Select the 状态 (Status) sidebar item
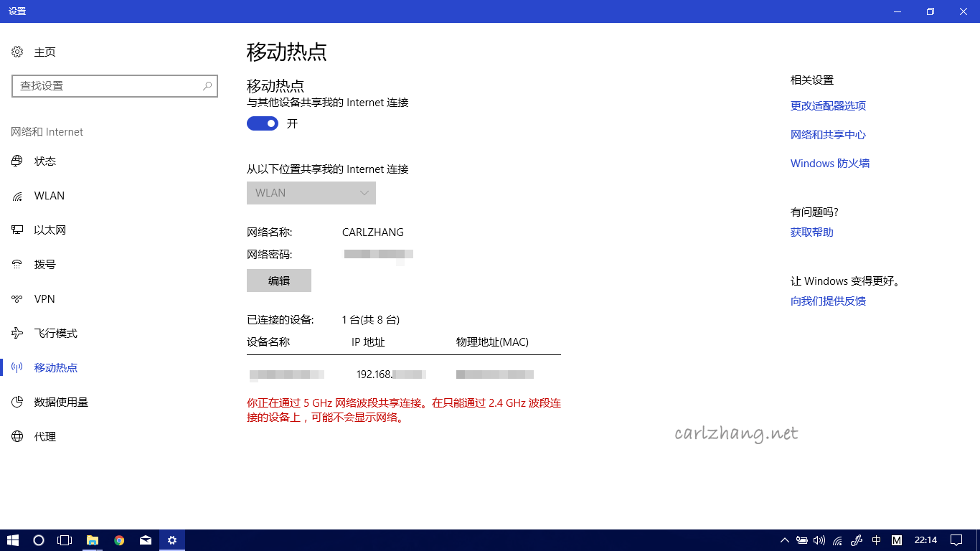The width and height of the screenshot is (980, 551). click(x=45, y=161)
